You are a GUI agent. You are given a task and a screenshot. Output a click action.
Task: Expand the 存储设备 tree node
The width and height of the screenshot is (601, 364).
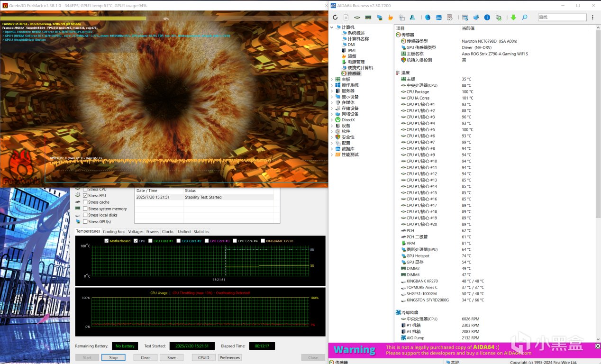pos(332,109)
